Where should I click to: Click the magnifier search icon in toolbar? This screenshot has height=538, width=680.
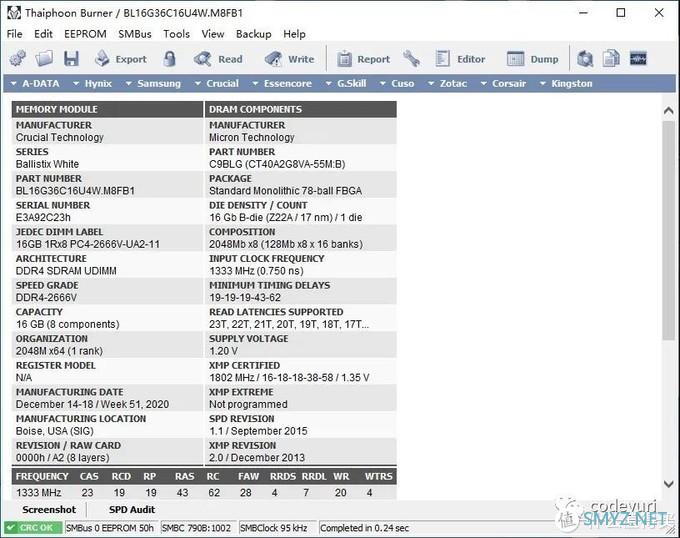coord(585,59)
